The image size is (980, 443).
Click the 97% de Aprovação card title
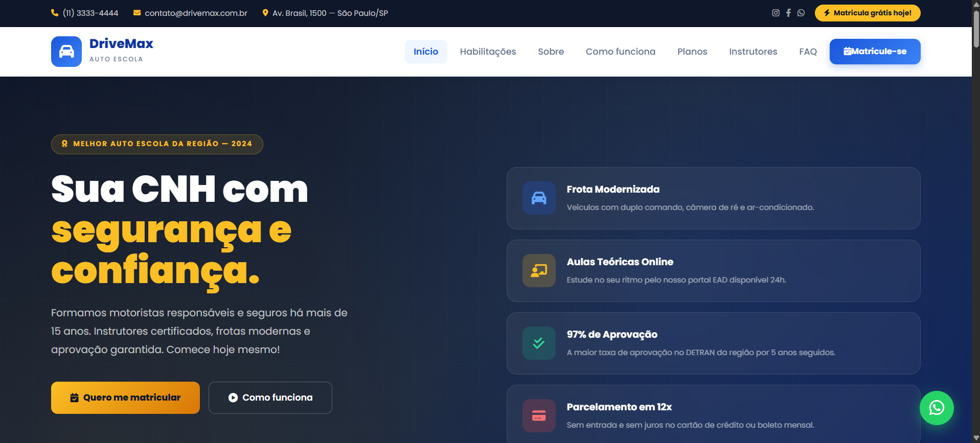click(x=612, y=334)
